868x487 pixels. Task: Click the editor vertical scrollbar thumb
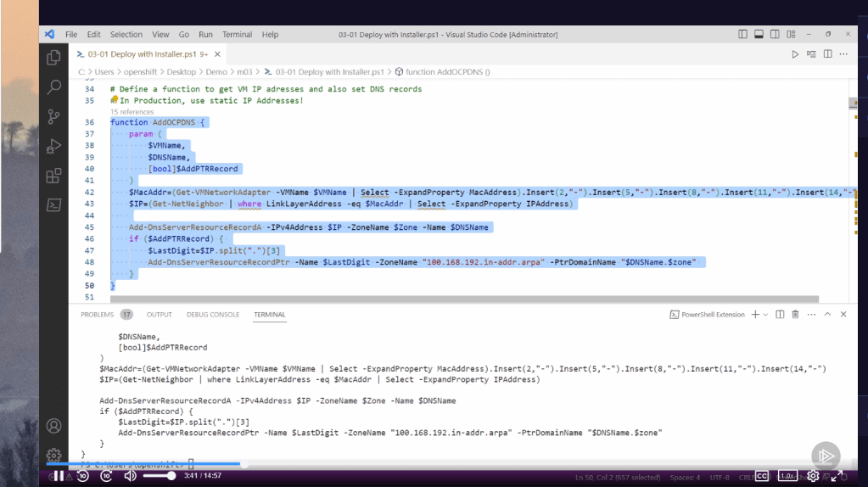pyautogui.click(x=853, y=104)
